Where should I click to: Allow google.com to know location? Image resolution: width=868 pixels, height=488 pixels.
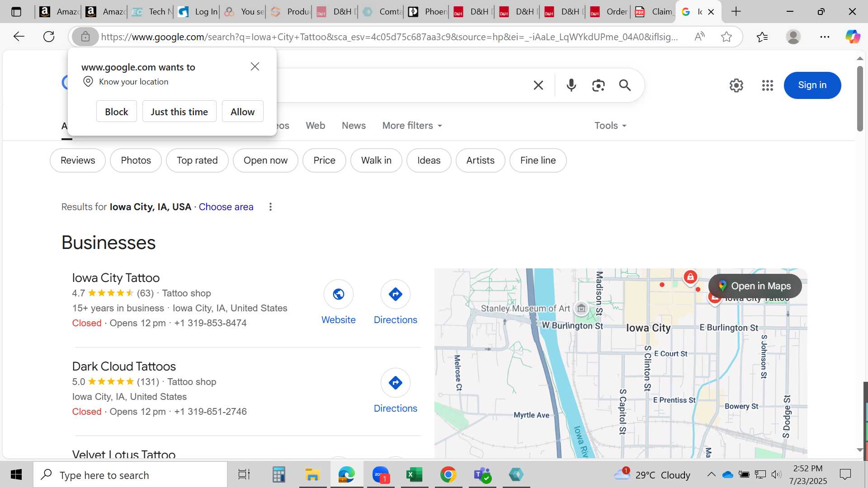point(243,112)
